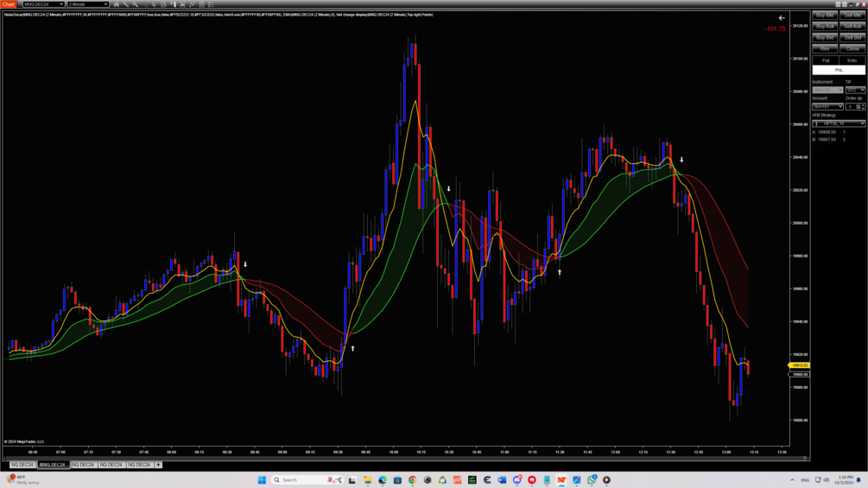Click the taskbar clock and date
This screenshot has width=868, height=488.
(x=846, y=479)
